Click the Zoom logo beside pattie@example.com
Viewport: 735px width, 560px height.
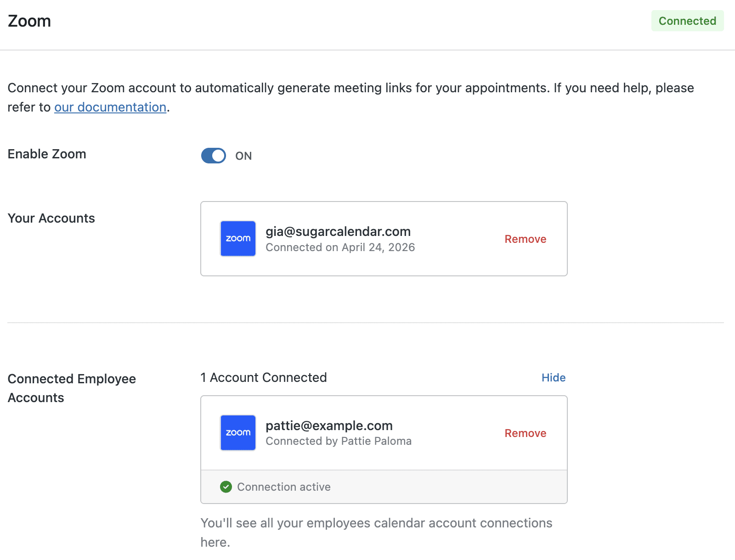[238, 433]
